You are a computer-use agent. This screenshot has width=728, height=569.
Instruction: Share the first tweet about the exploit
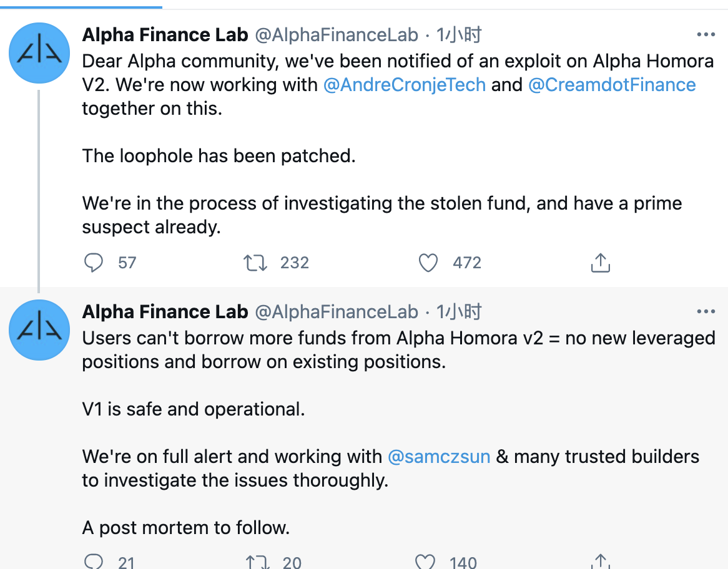(x=600, y=263)
